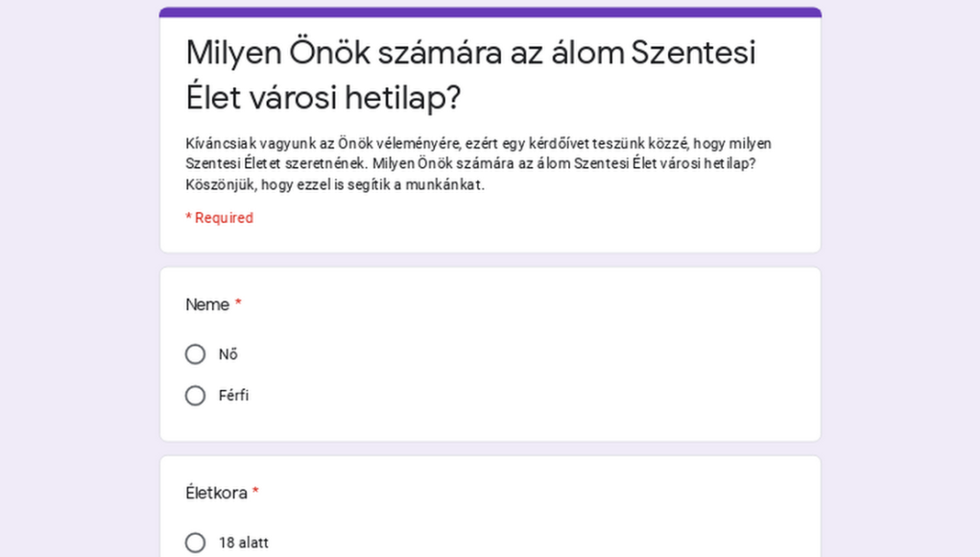Click empty space right of "18 alatt" option
This screenshot has height=557, width=980.
[528, 543]
